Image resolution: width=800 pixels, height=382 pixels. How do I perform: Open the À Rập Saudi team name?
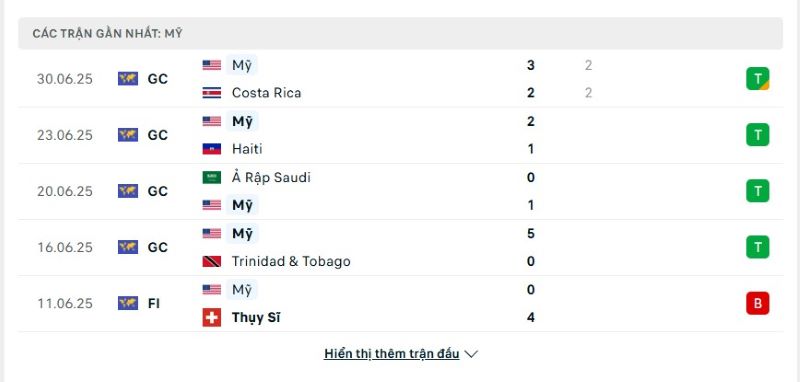[x=271, y=177]
